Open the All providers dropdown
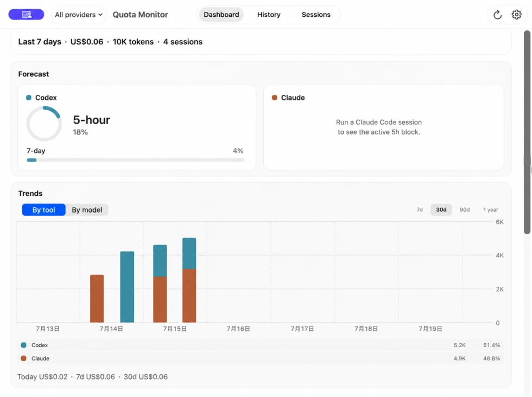 [x=78, y=15]
